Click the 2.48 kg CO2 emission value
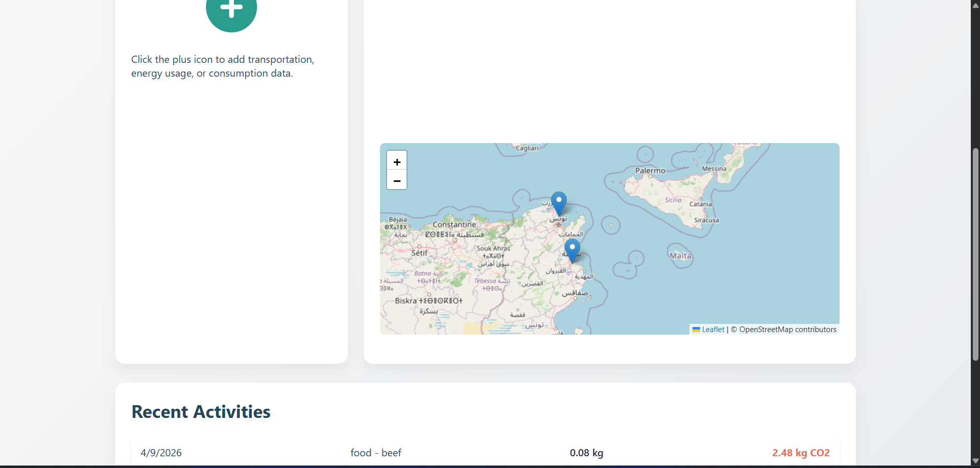Screen dimensions: 980x468 tap(800, 453)
